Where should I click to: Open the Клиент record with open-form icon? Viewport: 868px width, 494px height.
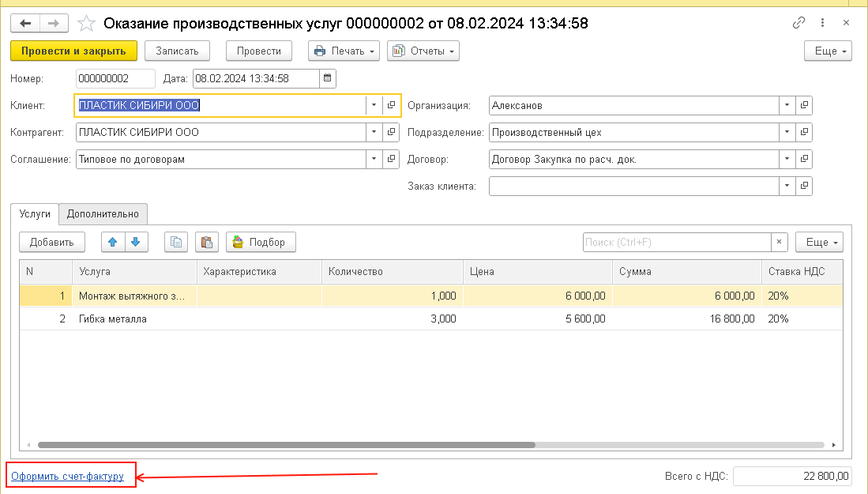tap(391, 105)
